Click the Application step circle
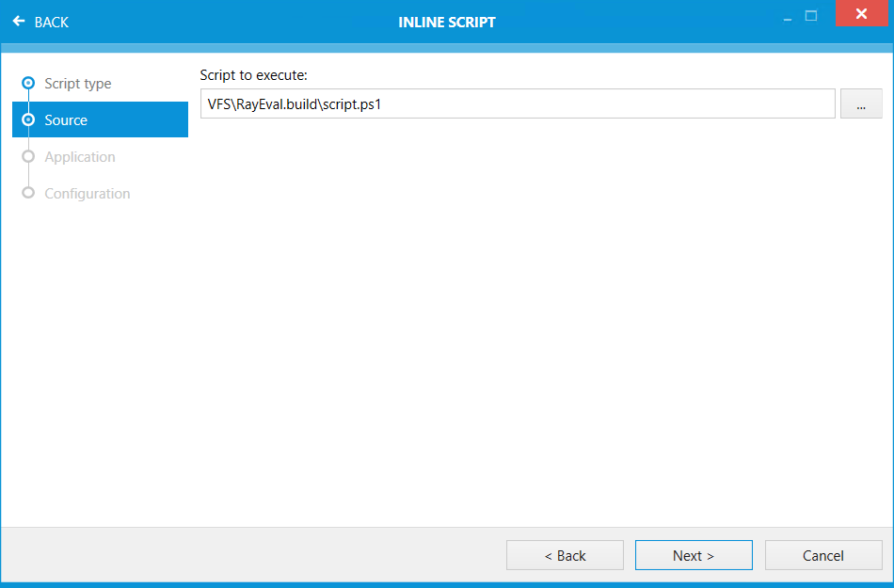 (x=29, y=157)
